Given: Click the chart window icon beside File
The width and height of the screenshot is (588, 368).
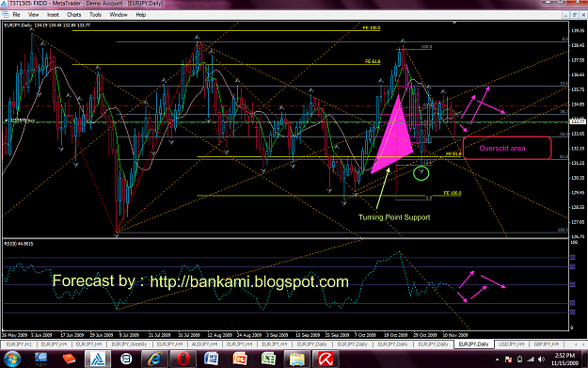Looking at the screenshot, I should click(x=6, y=15).
